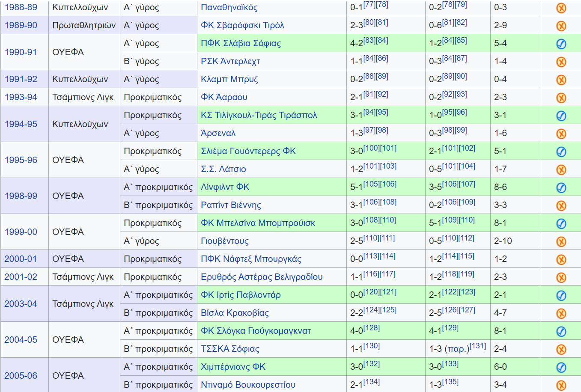Click the blue checkmark in ΦΚ Ιρτίς Παβλοντάρ row

561,295
